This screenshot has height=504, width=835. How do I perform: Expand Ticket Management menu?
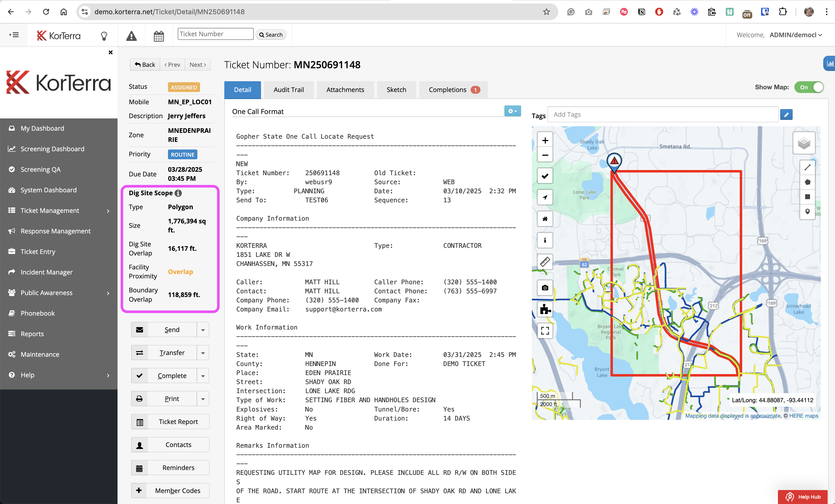click(59, 211)
